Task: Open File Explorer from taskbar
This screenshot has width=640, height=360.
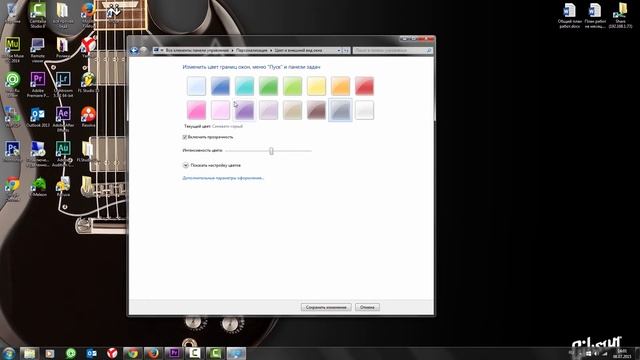Action: tap(29, 353)
